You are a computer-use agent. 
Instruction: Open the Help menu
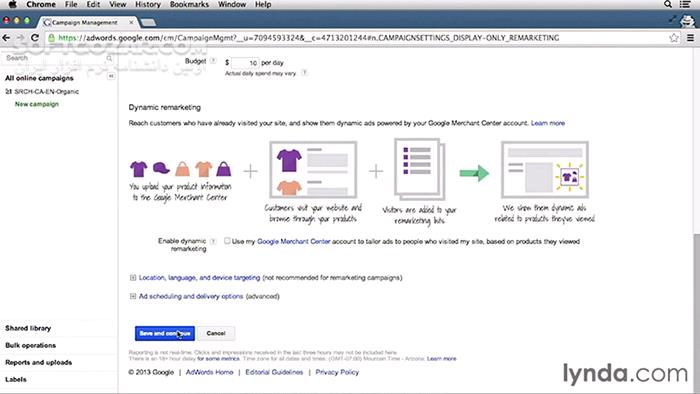263,4
